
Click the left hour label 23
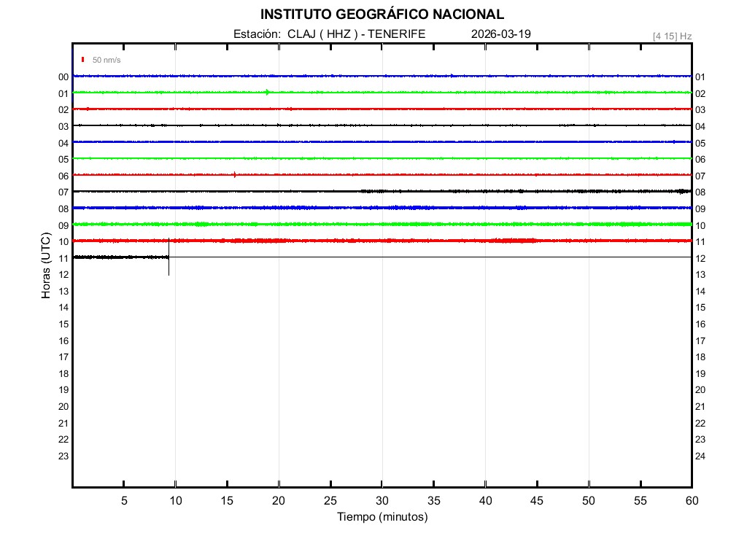pos(63,456)
